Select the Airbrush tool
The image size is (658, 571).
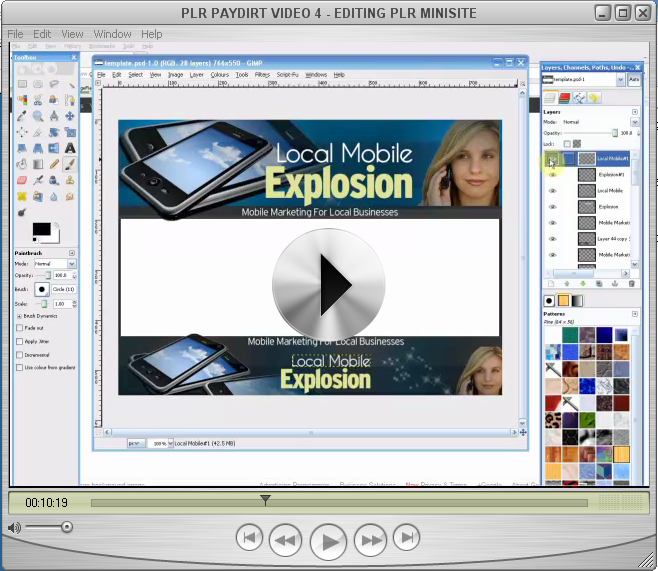pyautogui.click(x=38, y=180)
